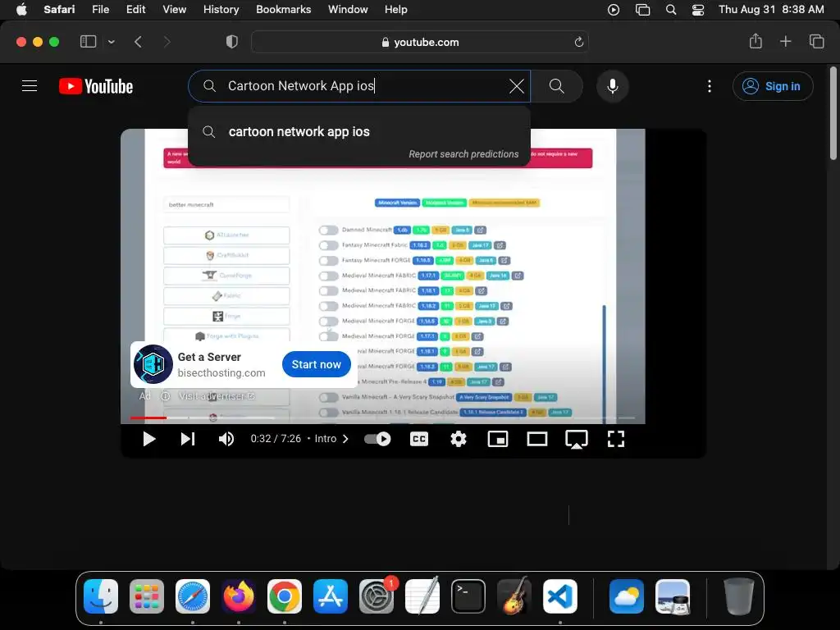
Task: Open Firefox from the Dock
Action: click(239, 596)
